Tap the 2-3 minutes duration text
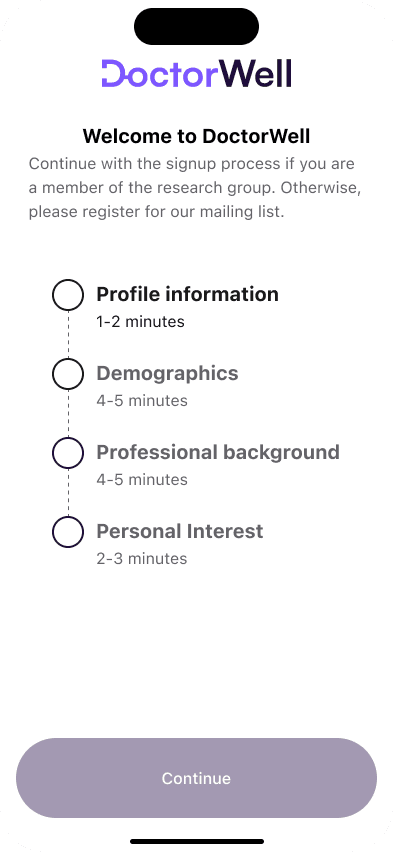The width and height of the screenshot is (393, 852). pos(142,559)
